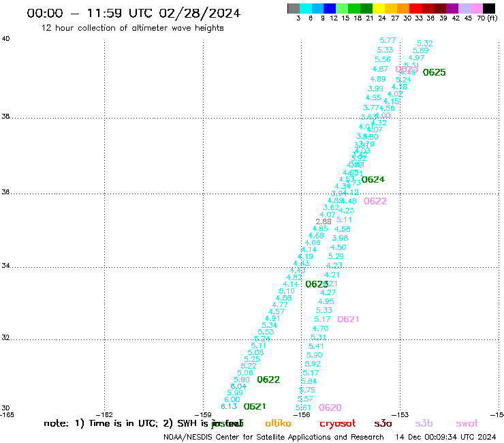Click the pink time label 0620
The image size is (504, 443).
(330, 408)
